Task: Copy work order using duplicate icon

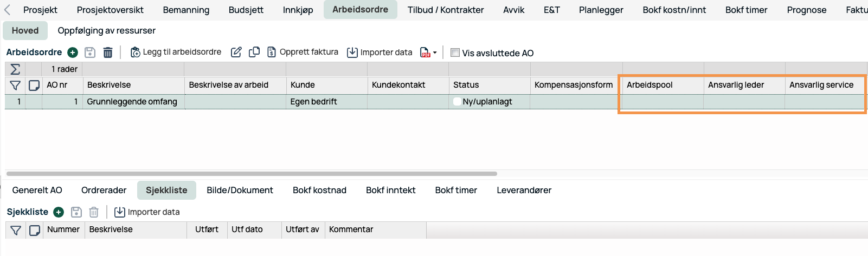Action: (x=254, y=52)
